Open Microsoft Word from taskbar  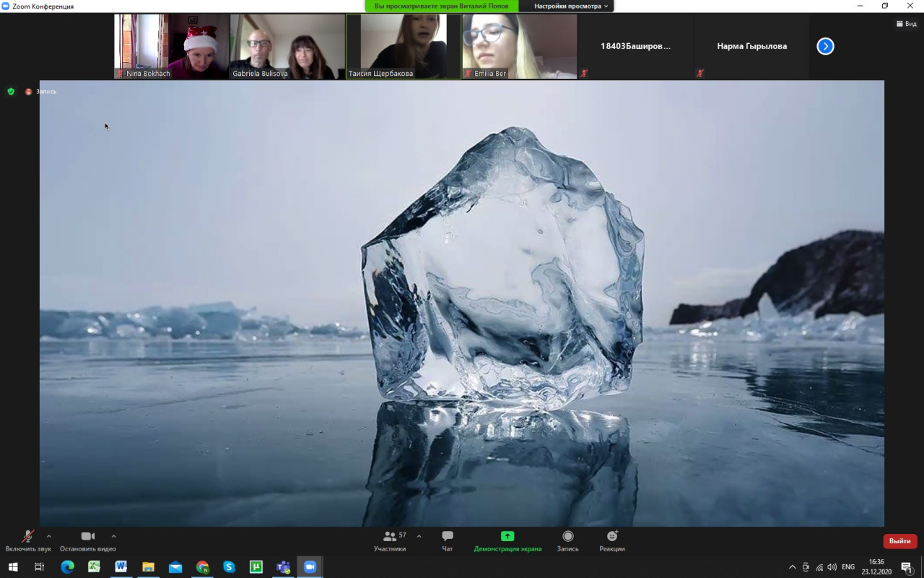121,567
